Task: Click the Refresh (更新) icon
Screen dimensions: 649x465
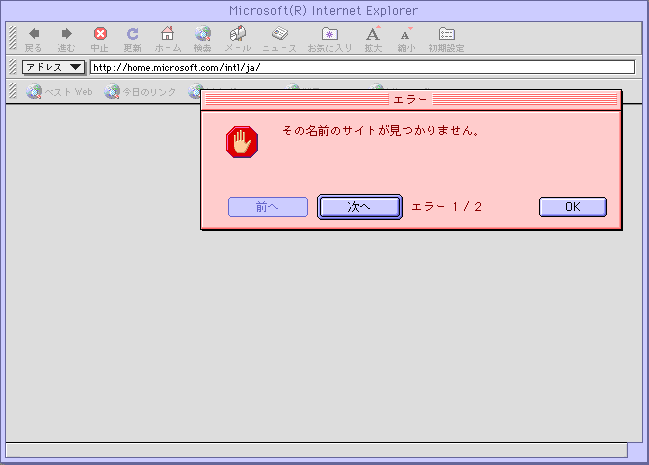Action: click(x=132, y=34)
